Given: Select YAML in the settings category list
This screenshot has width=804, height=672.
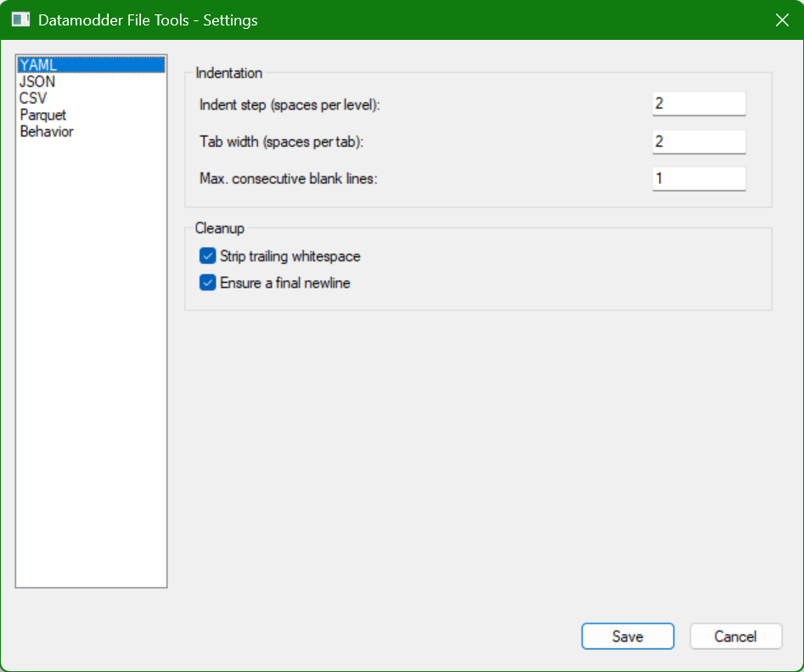Looking at the screenshot, I should click(92, 65).
